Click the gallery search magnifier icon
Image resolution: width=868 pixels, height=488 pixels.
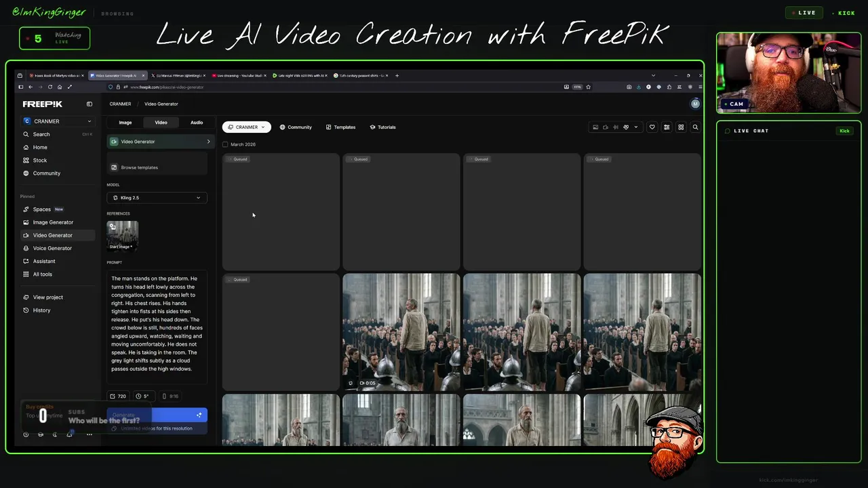(x=695, y=127)
